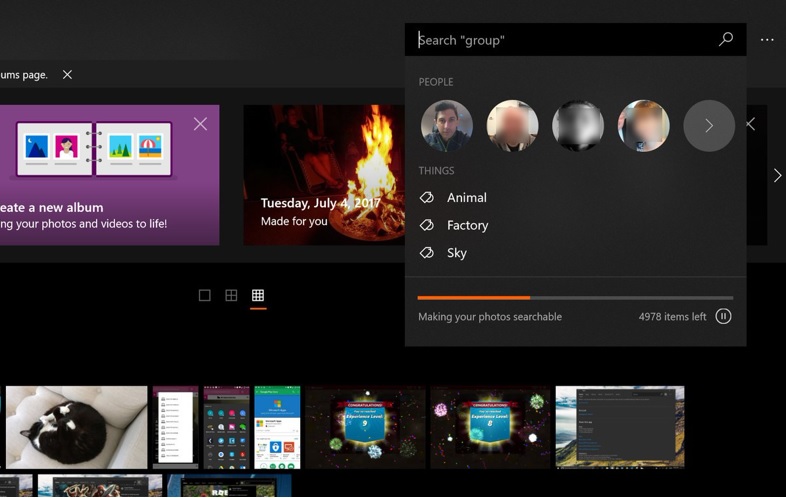Image resolution: width=786 pixels, height=498 pixels.
Task: Open the three-dots more options menu
Action: pyautogui.click(x=767, y=40)
